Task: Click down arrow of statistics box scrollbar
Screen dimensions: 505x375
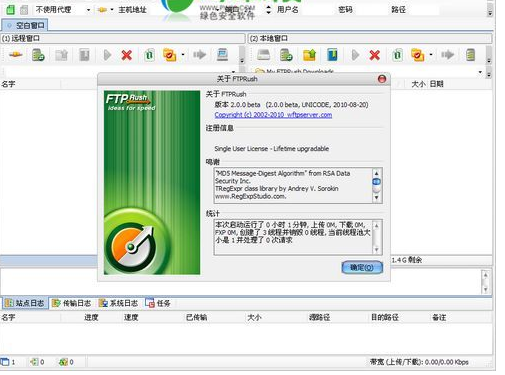Action: (376, 250)
